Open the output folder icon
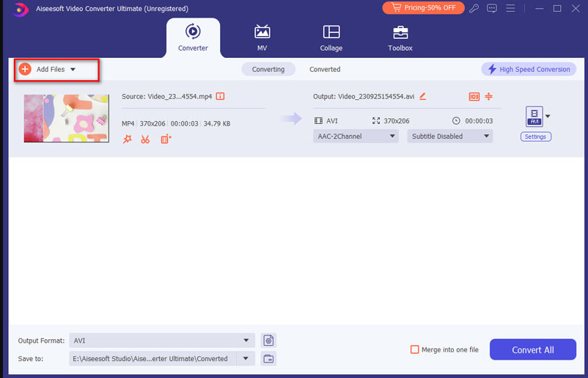This screenshot has height=378, width=588. tap(268, 358)
